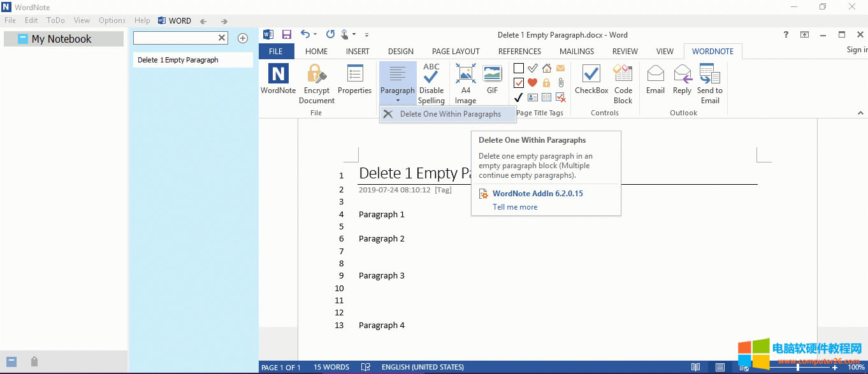Screen dimensions: 868x374
Task: Select the empty checkbox page title tag
Action: pos(519,68)
